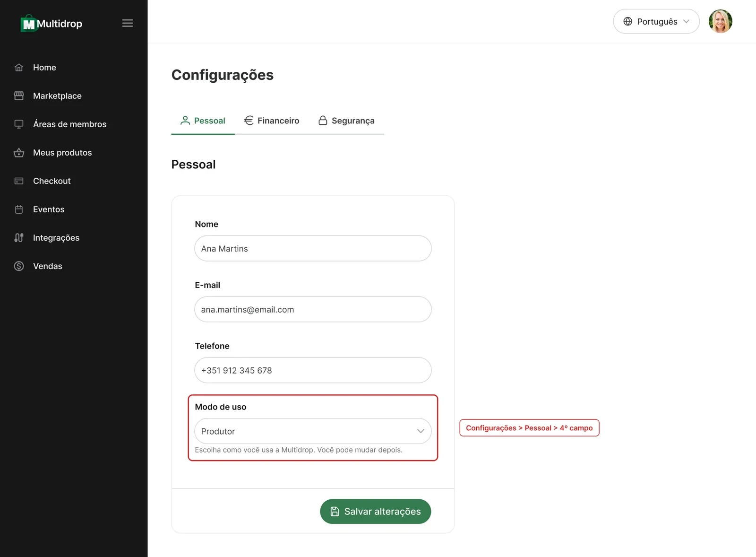The width and height of the screenshot is (756, 557).
Task: Switch to the Segurança tab
Action: [346, 121]
